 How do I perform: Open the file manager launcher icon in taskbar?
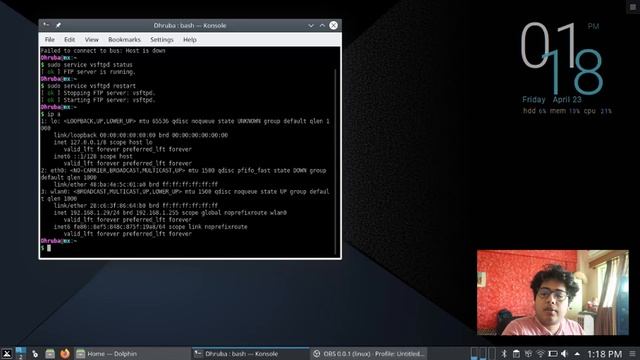tap(50, 354)
